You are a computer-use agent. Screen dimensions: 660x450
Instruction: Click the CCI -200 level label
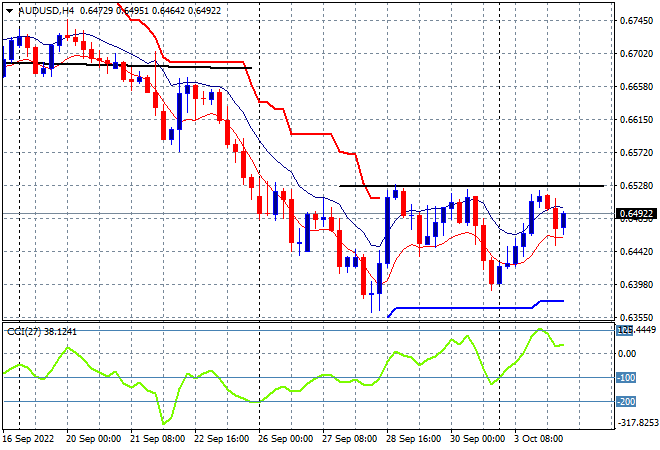coord(626,402)
